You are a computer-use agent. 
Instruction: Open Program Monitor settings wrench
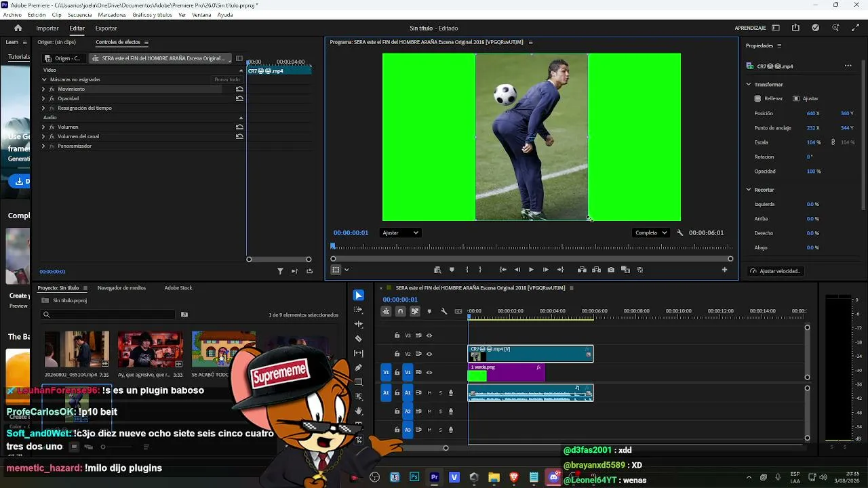(679, 232)
